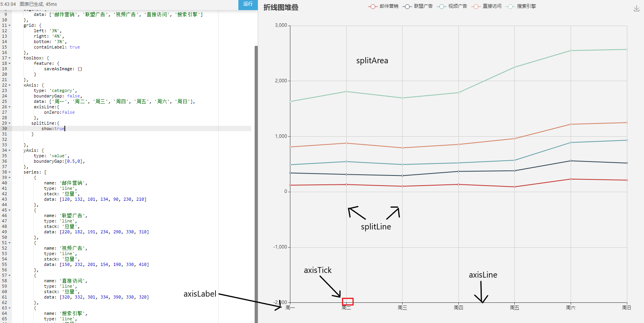Click the 周日 x-axis label
This screenshot has height=323, width=644.
point(627,307)
